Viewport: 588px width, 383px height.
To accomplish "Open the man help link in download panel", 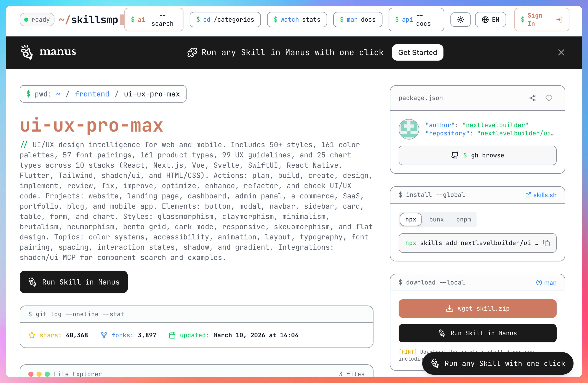I will [546, 282].
